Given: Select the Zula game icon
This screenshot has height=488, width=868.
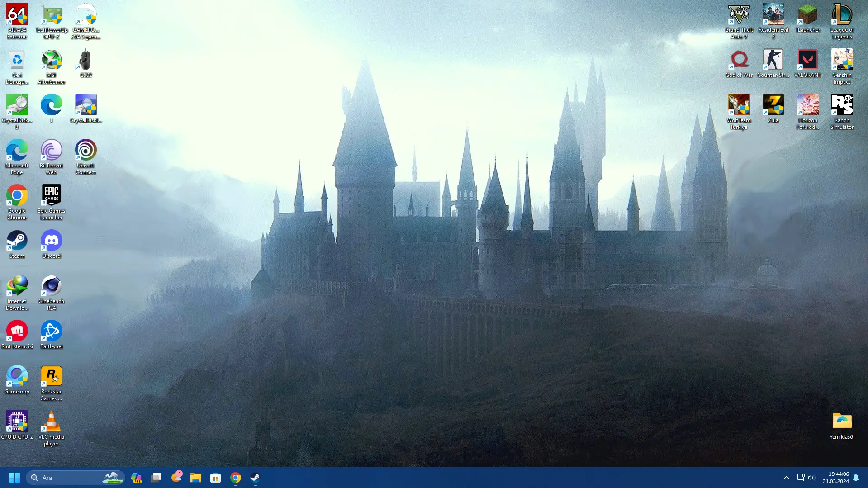Looking at the screenshot, I should [x=773, y=109].
